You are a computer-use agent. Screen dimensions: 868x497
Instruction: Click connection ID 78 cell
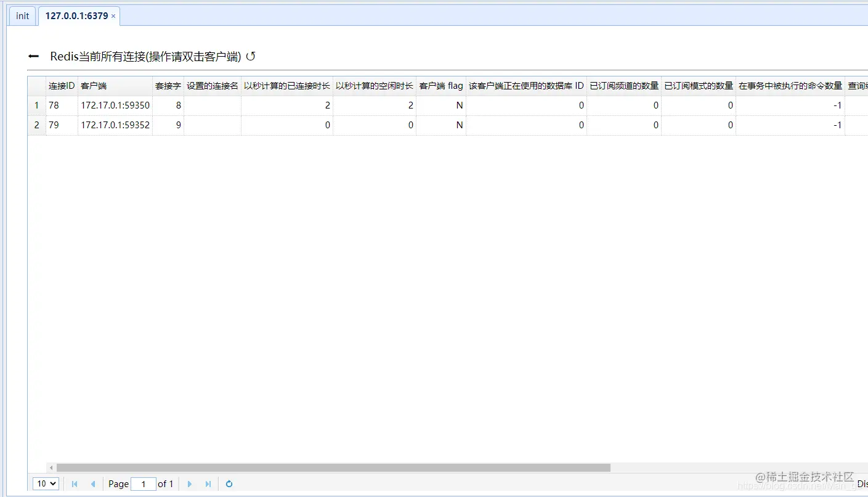click(62, 105)
